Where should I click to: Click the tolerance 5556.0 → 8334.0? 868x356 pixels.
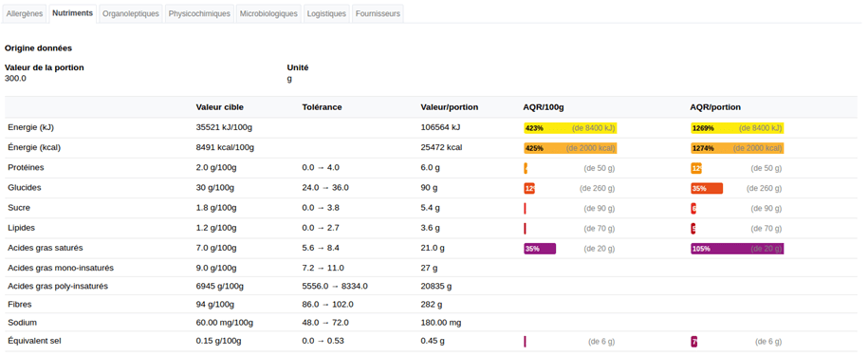click(x=335, y=287)
